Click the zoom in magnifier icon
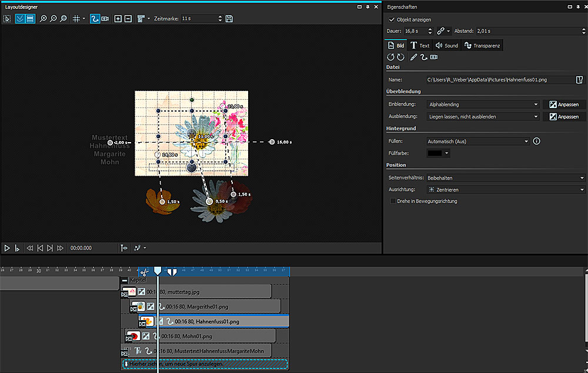This screenshot has height=373, width=588. (x=44, y=19)
